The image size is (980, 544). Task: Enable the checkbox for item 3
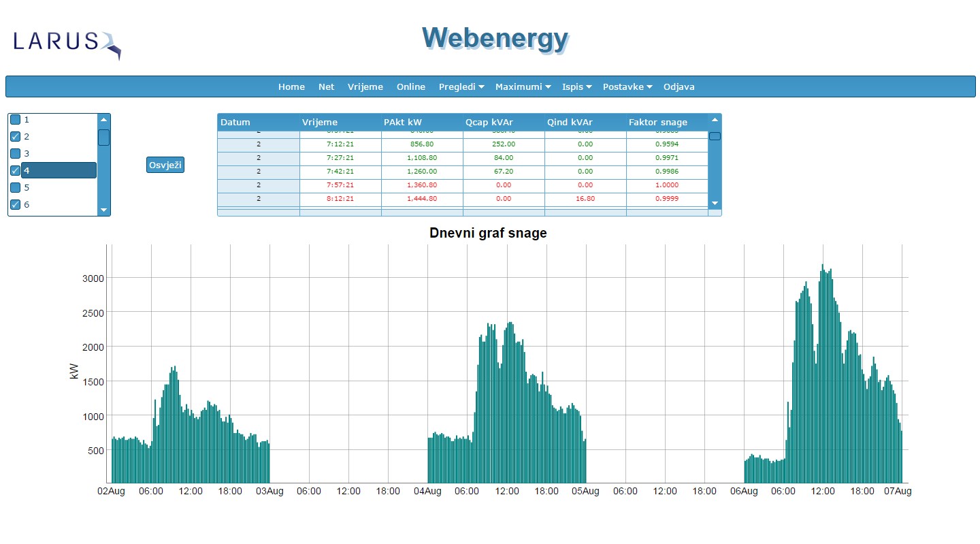[15, 154]
